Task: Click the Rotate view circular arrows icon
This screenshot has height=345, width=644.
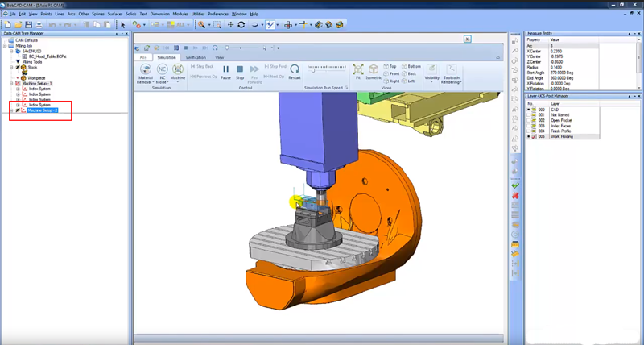Action: point(242,25)
